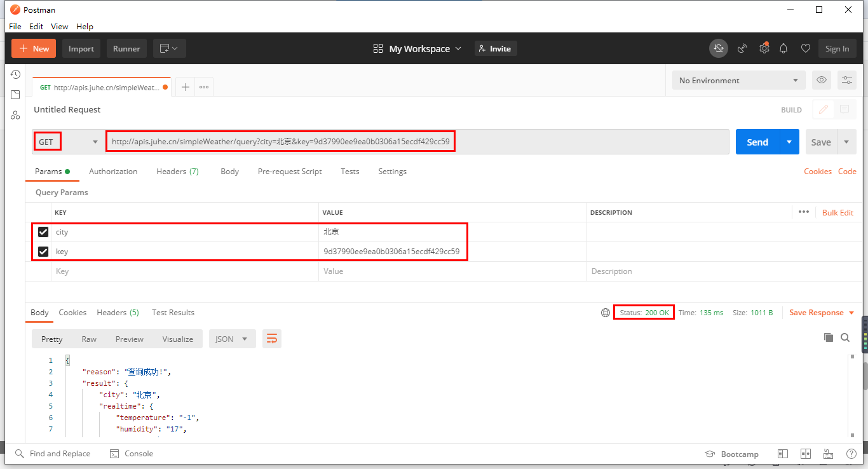Open the Pre-request Script tab
This screenshot has height=469, width=868.
coord(290,172)
